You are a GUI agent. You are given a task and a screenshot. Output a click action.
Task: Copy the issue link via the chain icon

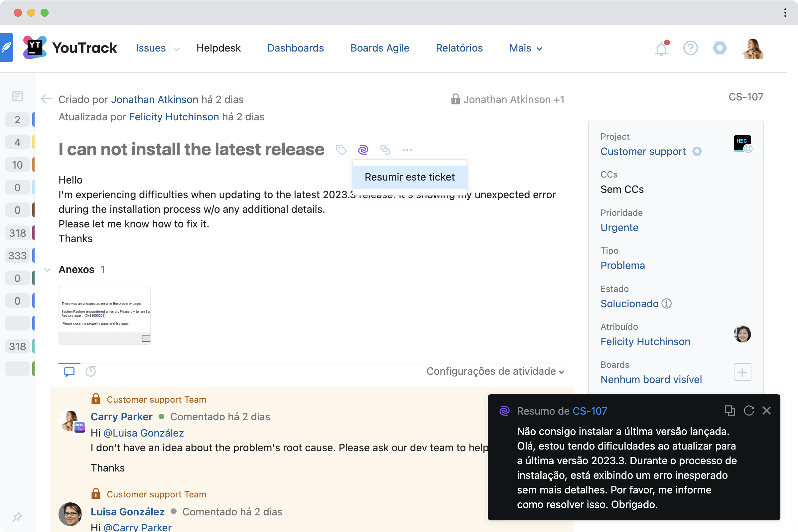(x=385, y=150)
